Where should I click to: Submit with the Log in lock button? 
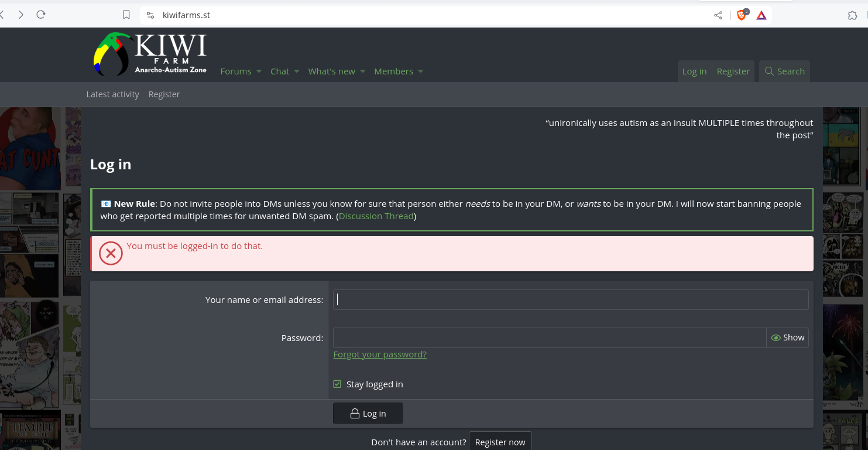tap(368, 413)
